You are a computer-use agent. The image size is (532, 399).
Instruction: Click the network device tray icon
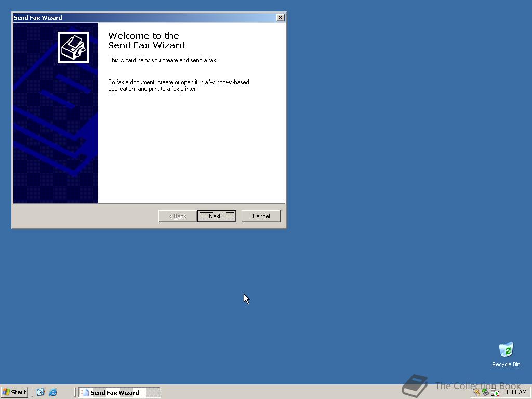[486, 393]
